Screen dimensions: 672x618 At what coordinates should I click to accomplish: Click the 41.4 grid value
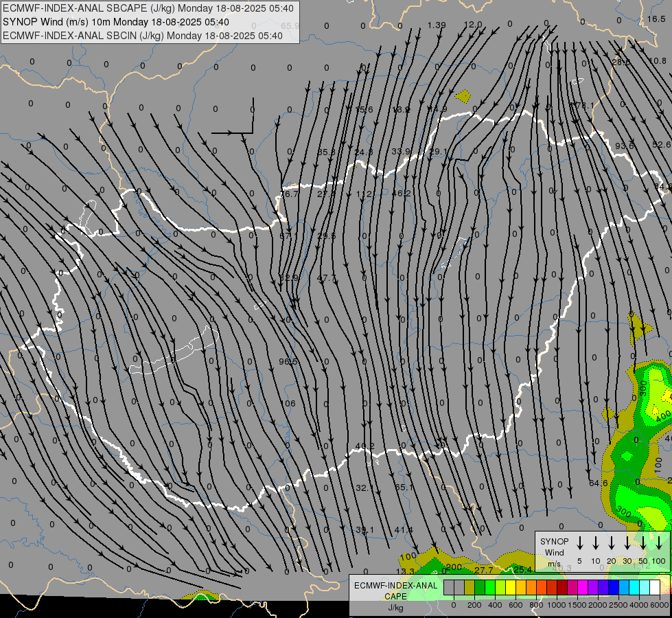(x=404, y=529)
